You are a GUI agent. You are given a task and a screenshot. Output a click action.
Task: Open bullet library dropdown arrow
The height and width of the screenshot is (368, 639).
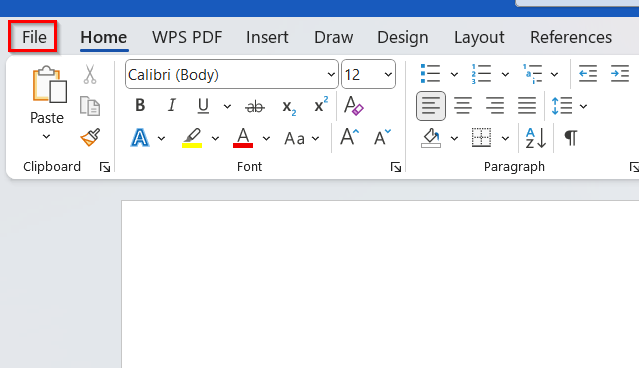[x=454, y=74]
